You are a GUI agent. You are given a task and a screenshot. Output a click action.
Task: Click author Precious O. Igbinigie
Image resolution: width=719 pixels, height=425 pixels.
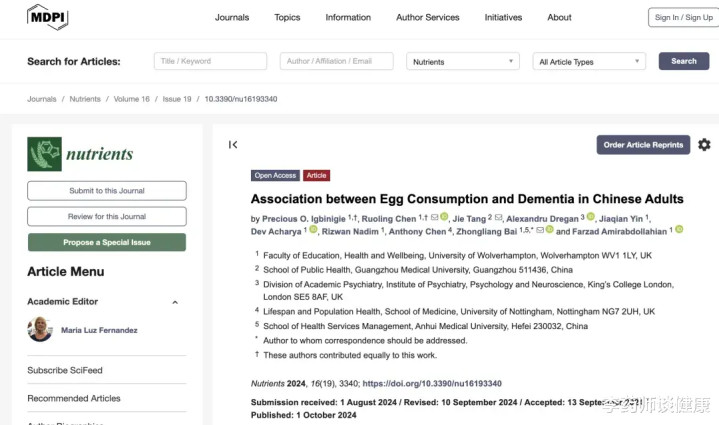pos(304,219)
